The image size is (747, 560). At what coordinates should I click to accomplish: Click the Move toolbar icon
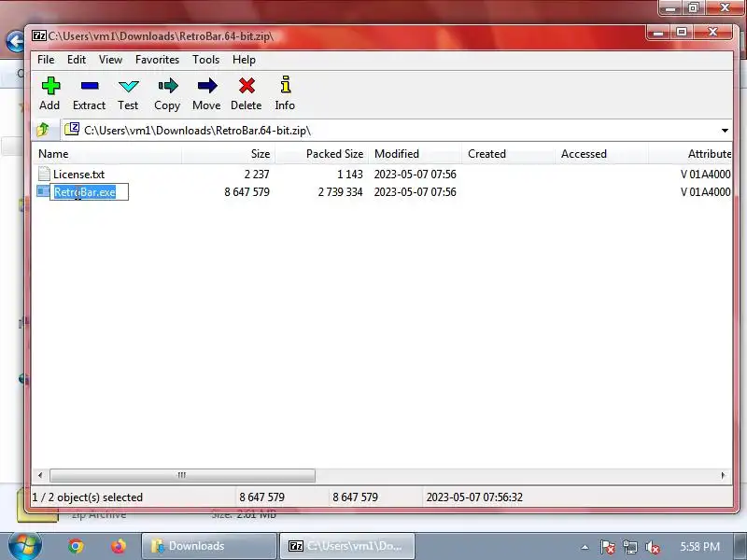[206, 86]
